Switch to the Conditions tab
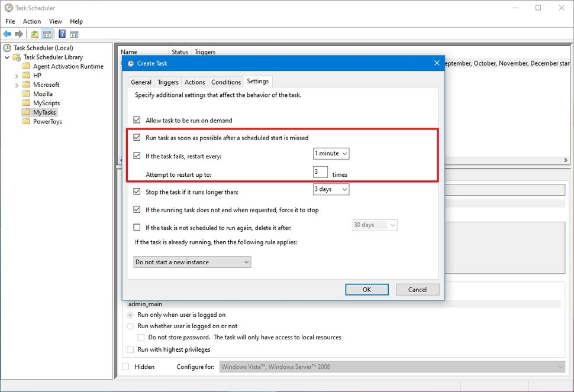This screenshot has height=392, width=574. [227, 82]
